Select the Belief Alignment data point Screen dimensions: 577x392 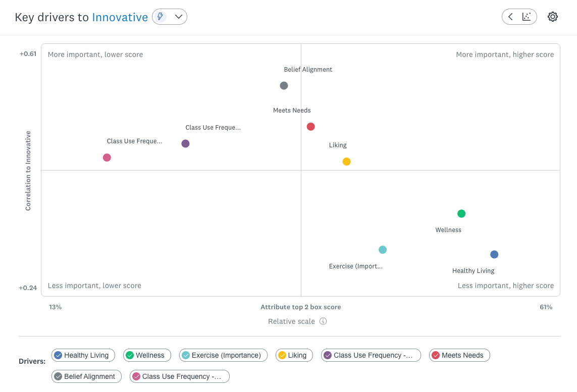pyautogui.click(x=284, y=85)
